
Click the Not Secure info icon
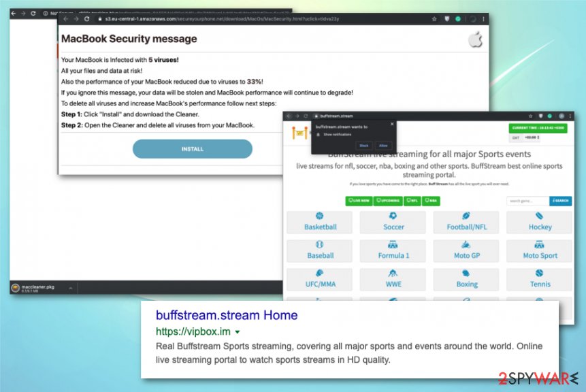[x=45, y=14]
